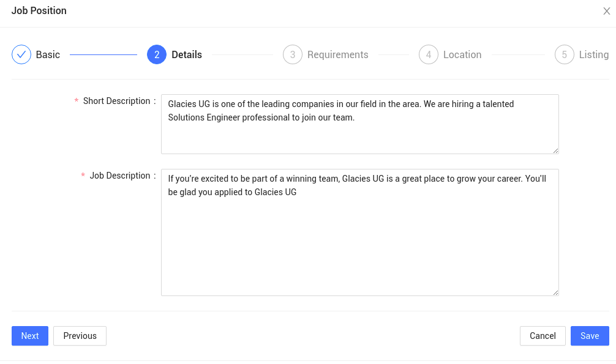Switch to the Location step label

(462, 54)
